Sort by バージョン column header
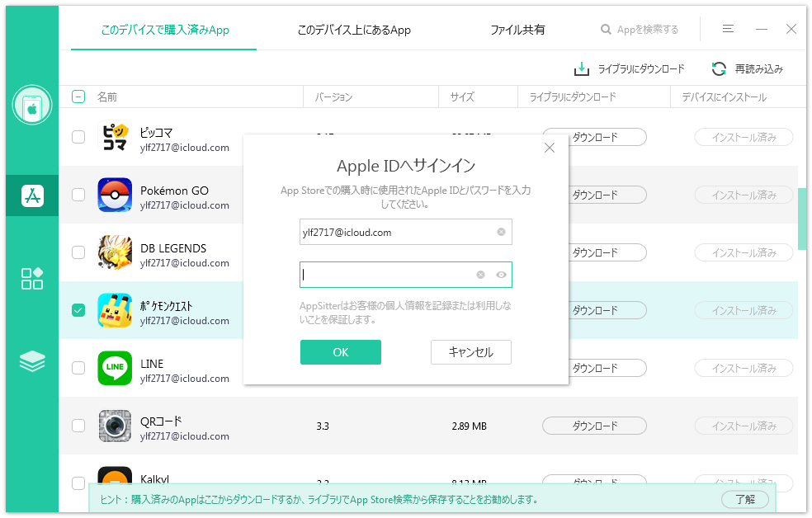Image resolution: width=812 pixels, height=518 pixels. (333, 97)
